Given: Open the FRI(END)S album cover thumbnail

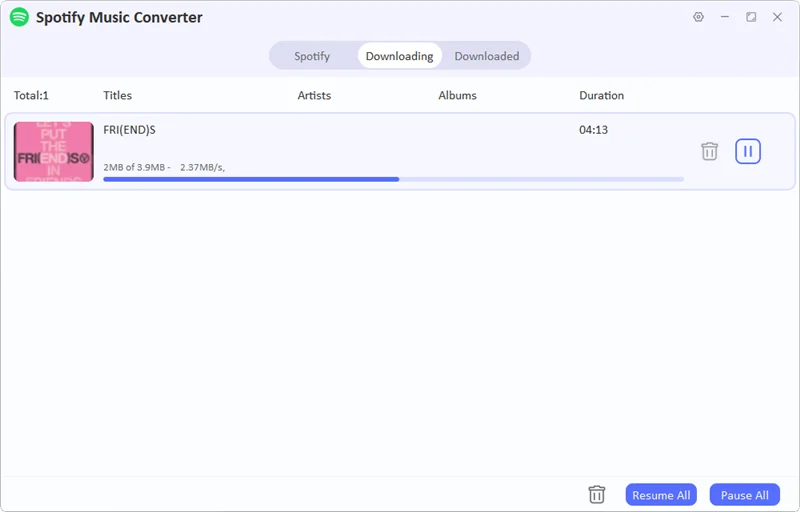Looking at the screenshot, I should point(54,151).
